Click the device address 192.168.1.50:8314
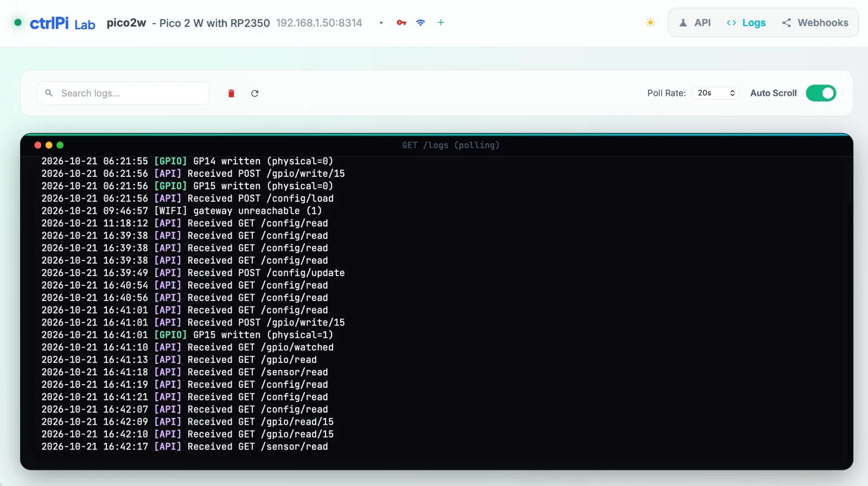Image resolution: width=868 pixels, height=486 pixels. click(x=319, y=23)
